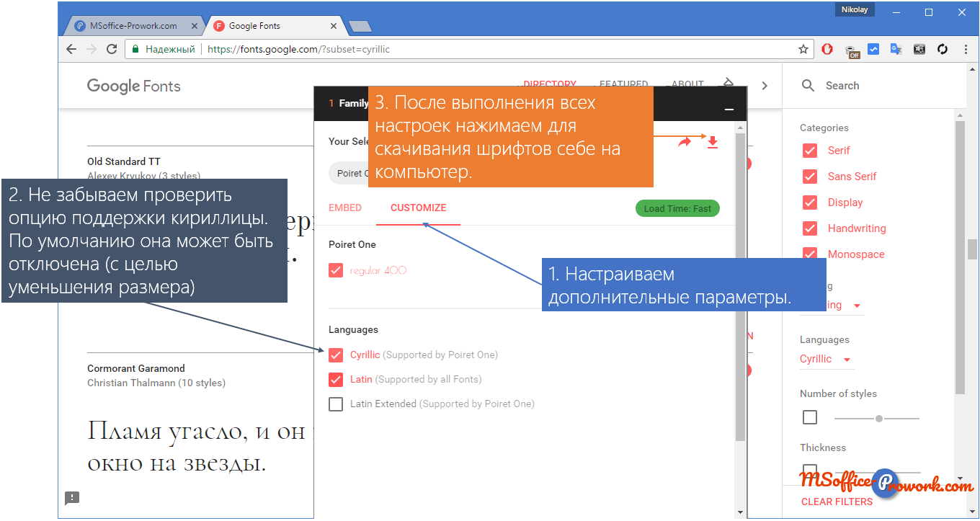Click the feedback icon at bottom left

[72, 498]
